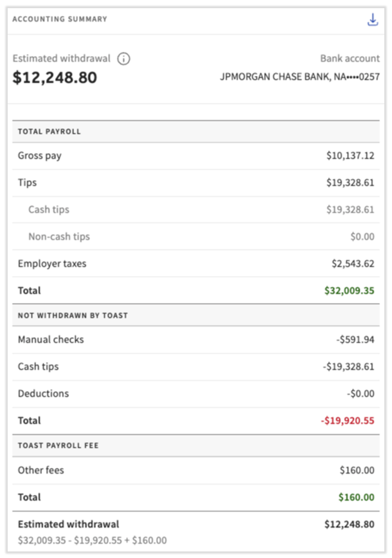Download the accounting summary report
Image resolution: width=392 pixels, height=558 pixels.
(x=372, y=20)
